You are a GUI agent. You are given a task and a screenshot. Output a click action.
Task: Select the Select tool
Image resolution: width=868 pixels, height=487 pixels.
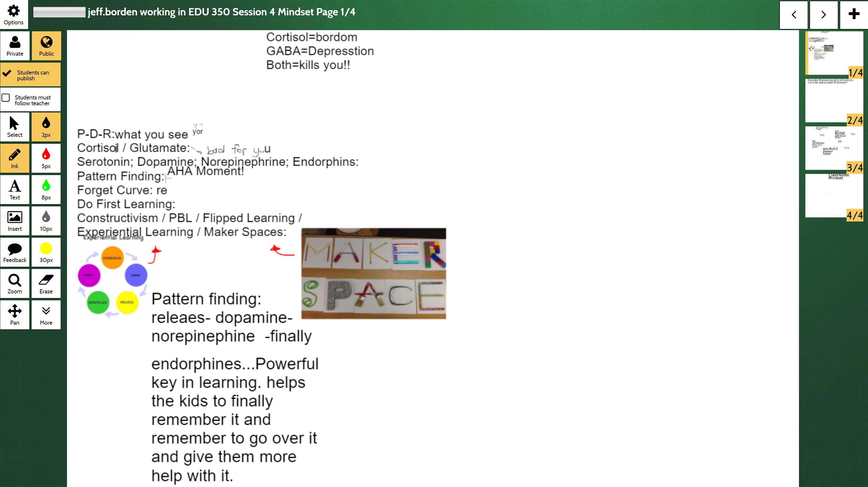pyautogui.click(x=14, y=127)
